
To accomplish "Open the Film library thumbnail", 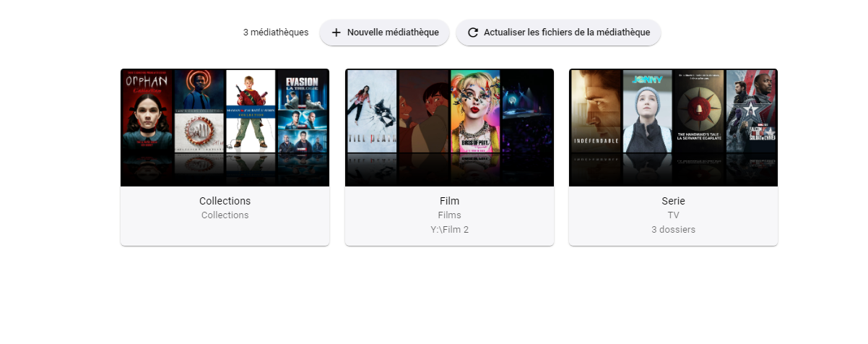I will click(x=449, y=128).
